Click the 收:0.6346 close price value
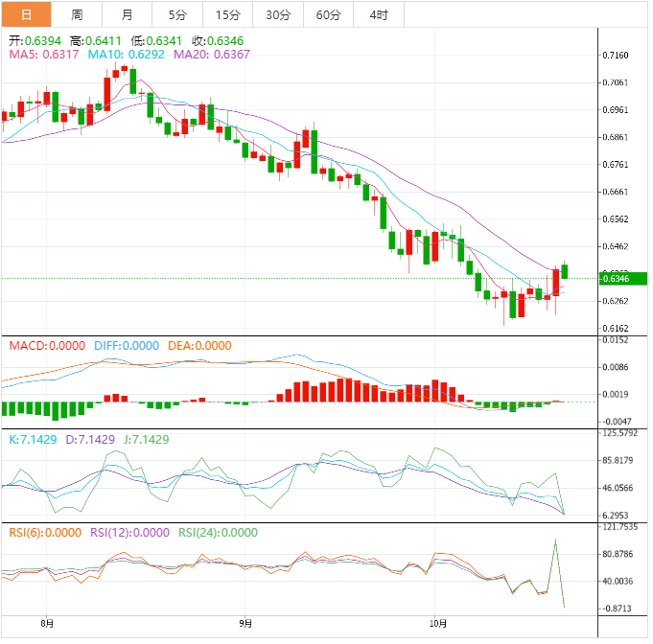Screen dimensions: 653x644 218,41
